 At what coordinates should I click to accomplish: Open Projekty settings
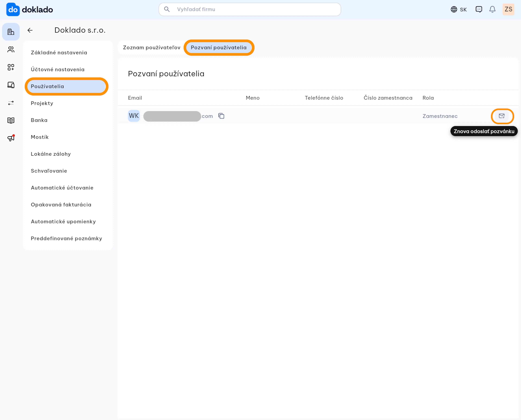pyautogui.click(x=68, y=103)
